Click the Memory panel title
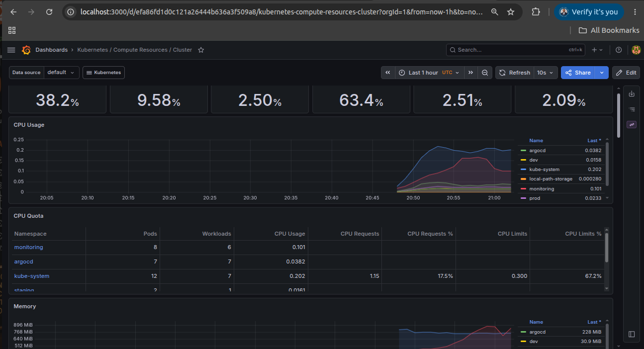The height and width of the screenshot is (349, 644). (25, 306)
